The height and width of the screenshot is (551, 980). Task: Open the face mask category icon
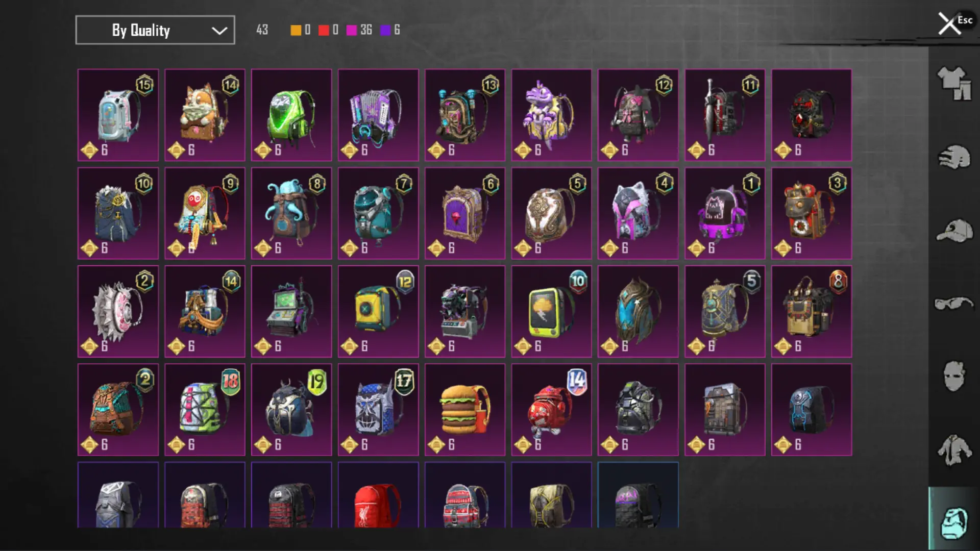tap(954, 376)
